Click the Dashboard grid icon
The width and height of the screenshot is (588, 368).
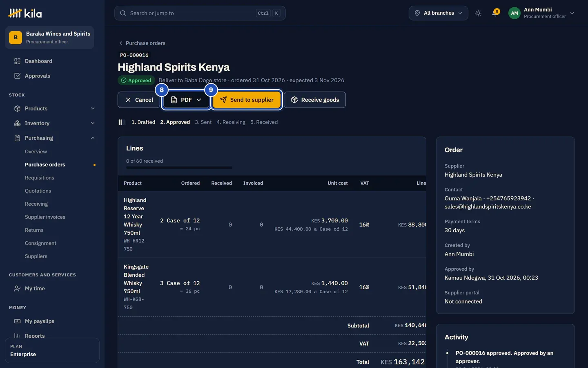tap(17, 61)
